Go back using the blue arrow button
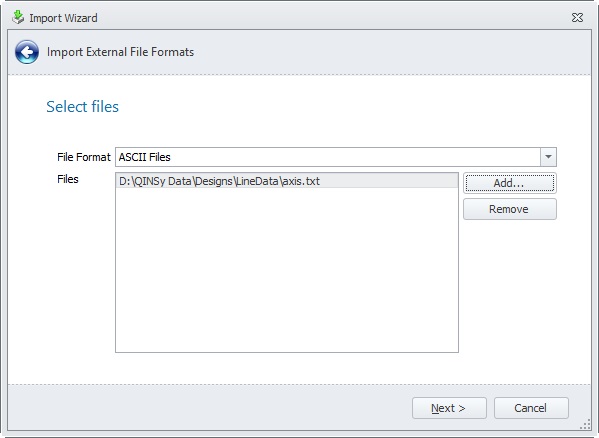The width and height of the screenshot is (599, 438). (27, 52)
